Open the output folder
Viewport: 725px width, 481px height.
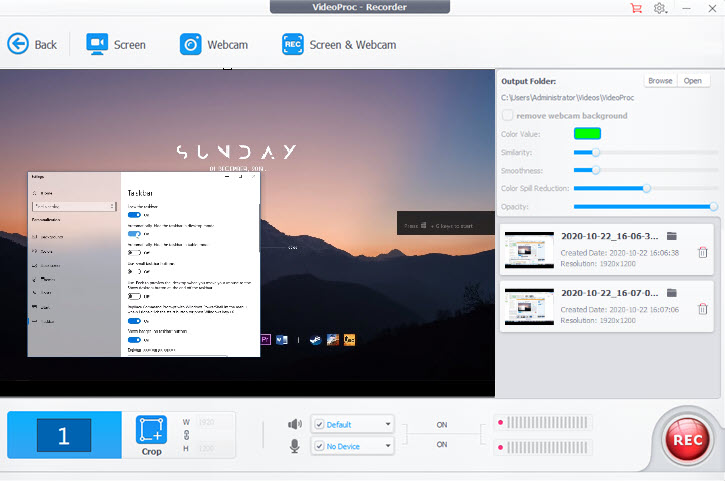(x=693, y=80)
